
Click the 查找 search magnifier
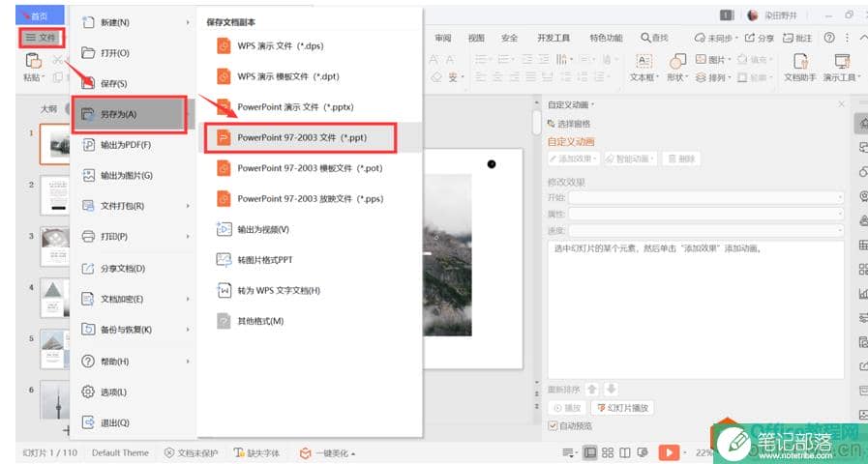(x=645, y=38)
